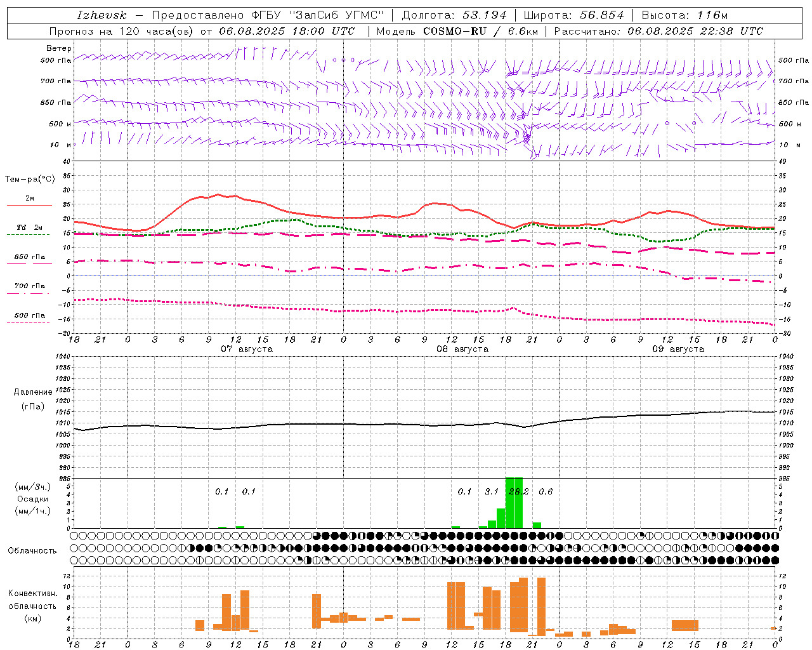Click the Модель COSMO-RU / 6.6км label
Screen dimensions: 812x650
tap(457, 31)
